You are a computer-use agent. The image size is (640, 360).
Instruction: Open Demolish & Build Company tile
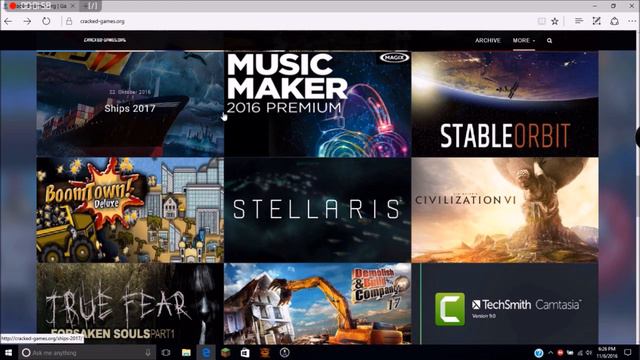point(317,303)
